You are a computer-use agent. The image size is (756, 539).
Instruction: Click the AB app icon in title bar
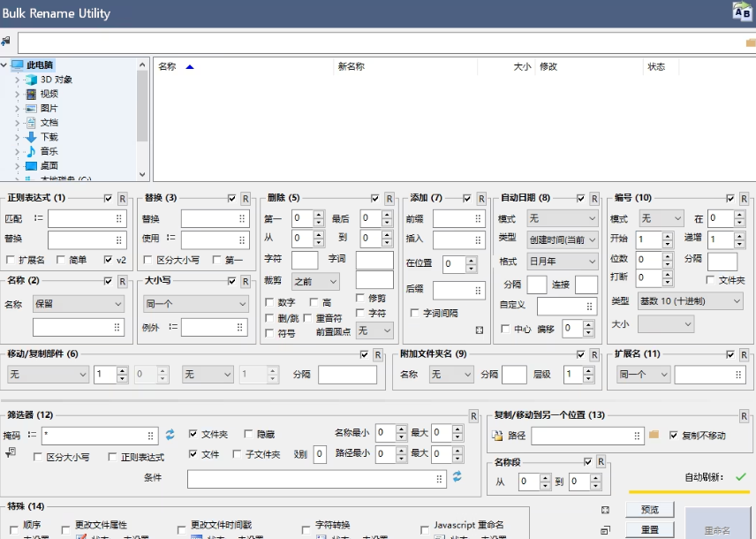742,11
